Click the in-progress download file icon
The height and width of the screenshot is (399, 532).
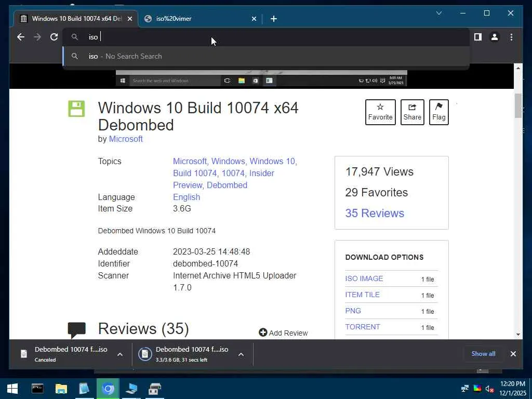tap(145, 354)
